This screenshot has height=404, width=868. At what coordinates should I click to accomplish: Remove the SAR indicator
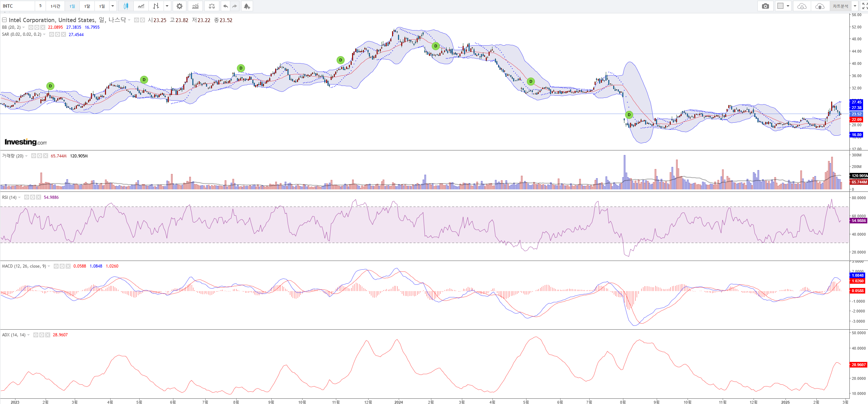pyautogui.click(x=64, y=34)
